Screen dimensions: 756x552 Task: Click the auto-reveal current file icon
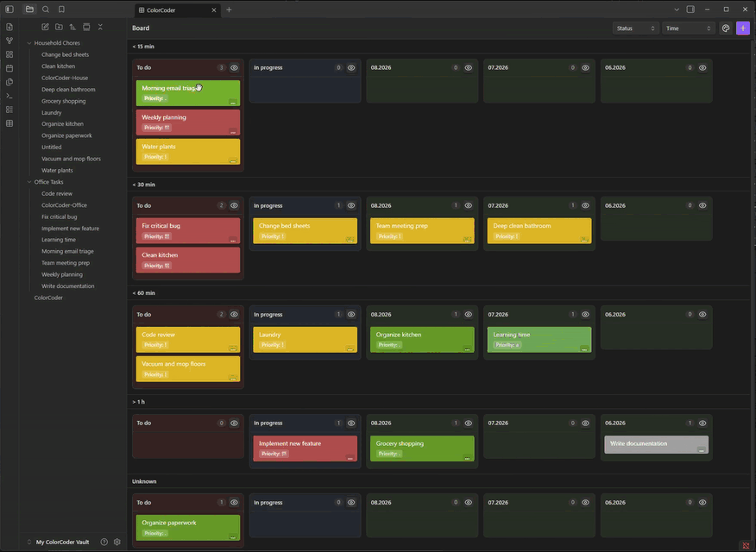pyautogui.click(x=86, y=27)
